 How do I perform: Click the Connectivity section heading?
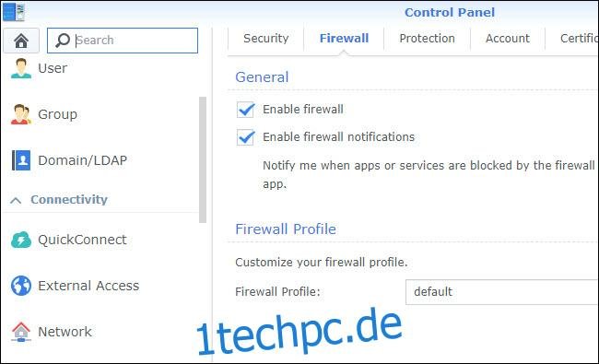69,199
